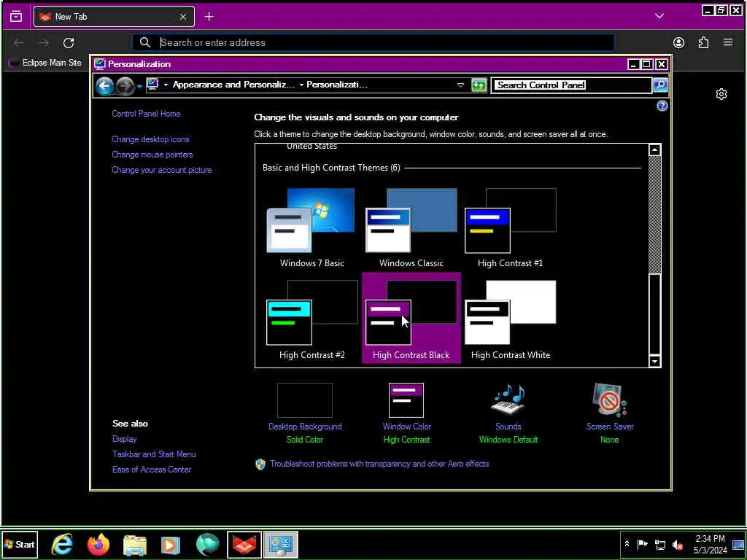
Task: Go forward in Personalization window
Action: (125, 86)
